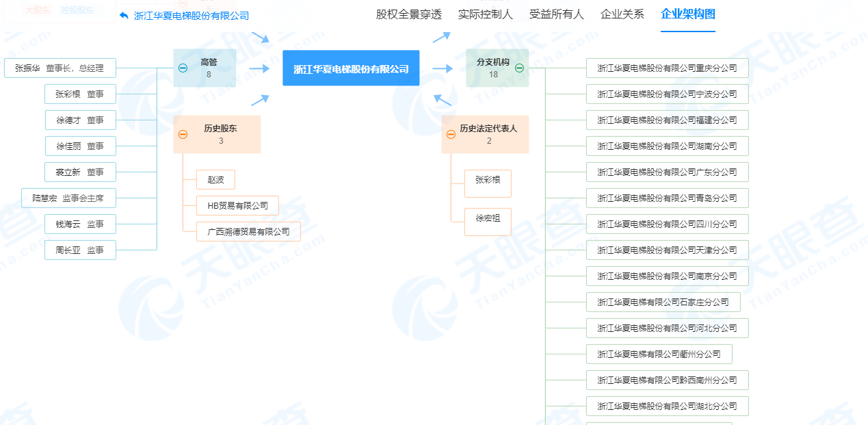Open the 石家庄分公司 branch node
The image size is (868, 425).
coord(663,302)
